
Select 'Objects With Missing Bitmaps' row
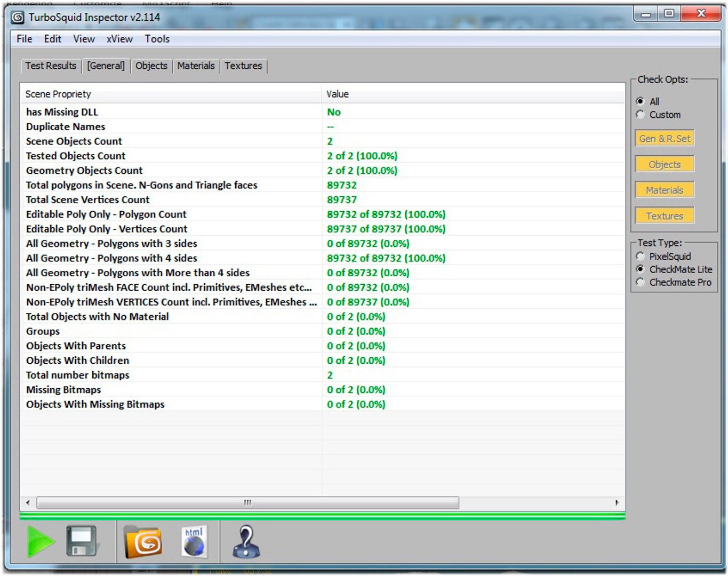pos(323,404)
